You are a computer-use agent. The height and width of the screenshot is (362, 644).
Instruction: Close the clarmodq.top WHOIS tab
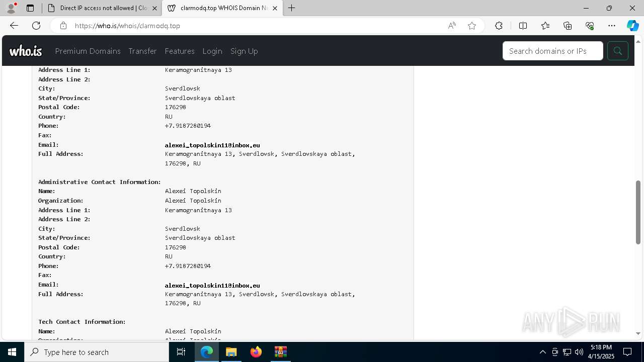275,8
